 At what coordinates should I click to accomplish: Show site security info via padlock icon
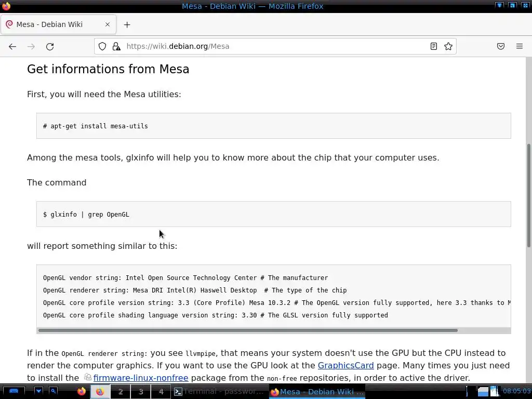(116, 46)
